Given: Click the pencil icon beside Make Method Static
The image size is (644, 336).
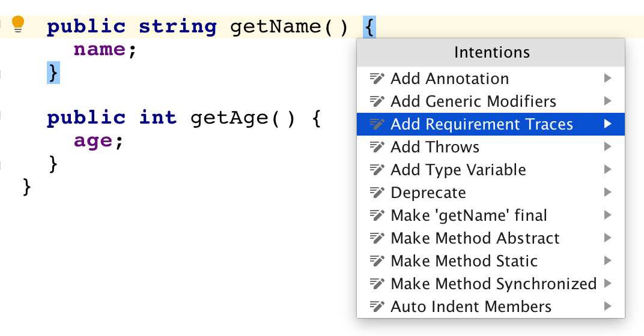Looking at the screenshot, I should coord(377,261).
